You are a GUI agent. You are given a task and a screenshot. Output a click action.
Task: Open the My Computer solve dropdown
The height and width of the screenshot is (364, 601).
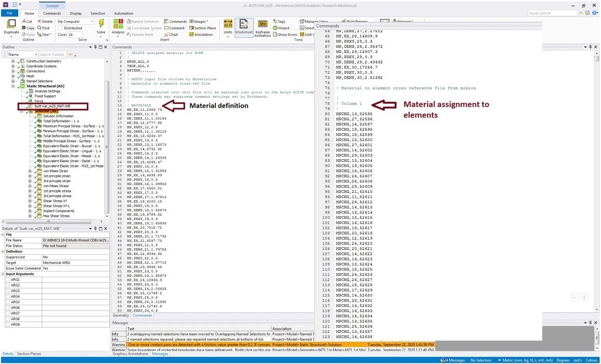click(75, 21)
